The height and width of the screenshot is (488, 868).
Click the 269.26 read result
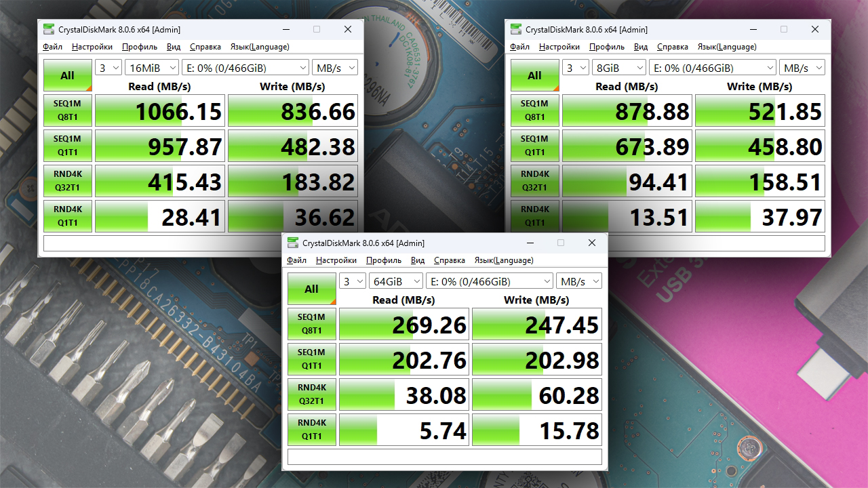(x=404, y=324)
